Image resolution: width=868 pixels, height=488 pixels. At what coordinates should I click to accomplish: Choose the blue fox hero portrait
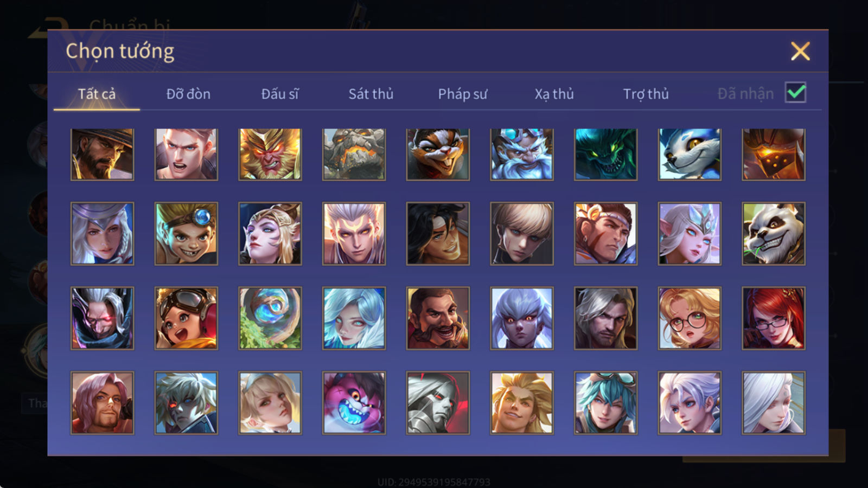[690, 155]
